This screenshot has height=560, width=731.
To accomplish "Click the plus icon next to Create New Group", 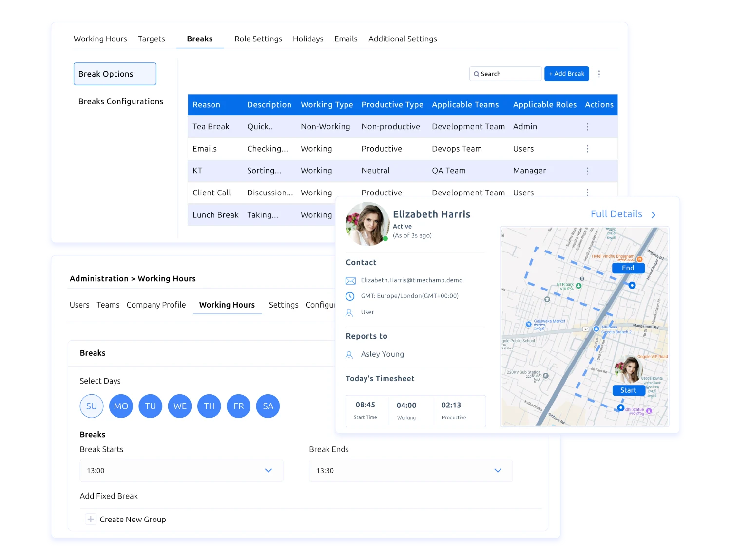I will [x=90, y=519].
